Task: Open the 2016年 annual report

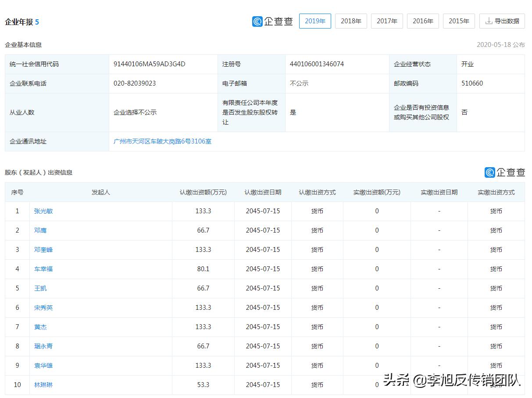Action: [423, 21]
